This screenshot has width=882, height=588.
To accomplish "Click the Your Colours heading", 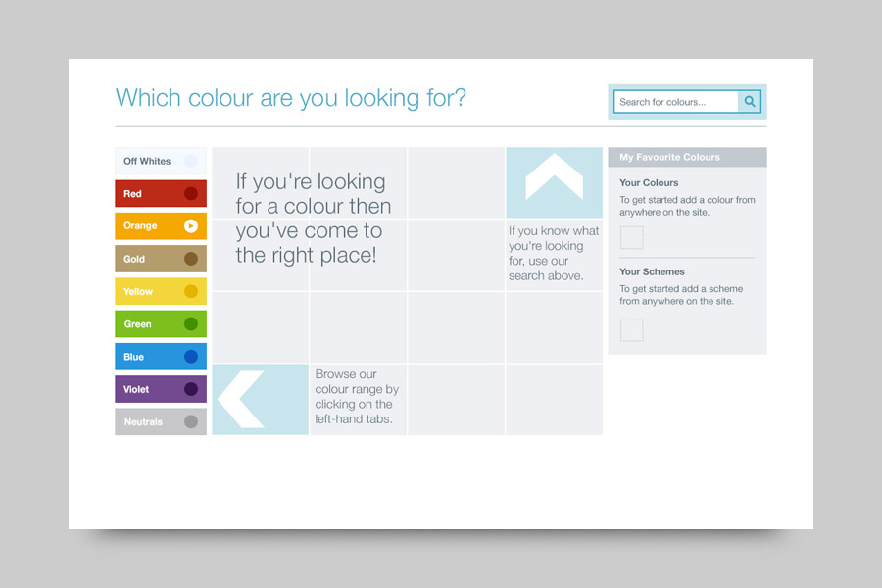I will [x=649, y=183].
